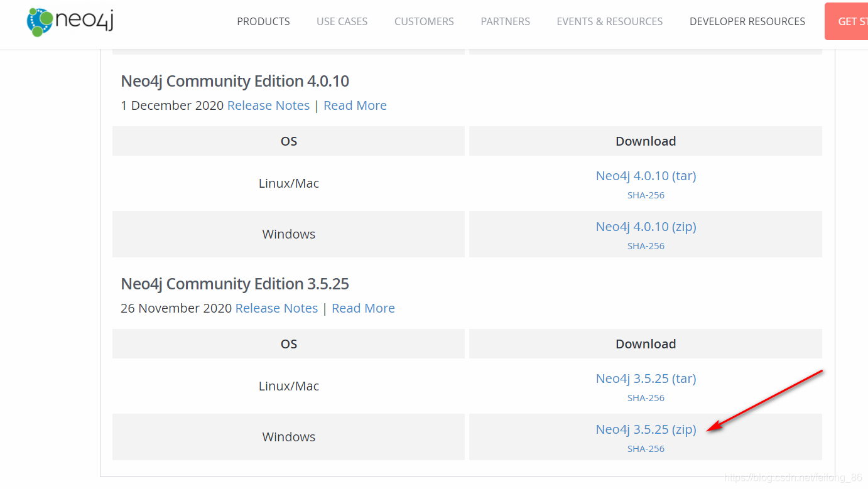Select the heading 'Neo4j Community Edition 3.5.25'
Viewport: 868px width, 489px height.
235,284
